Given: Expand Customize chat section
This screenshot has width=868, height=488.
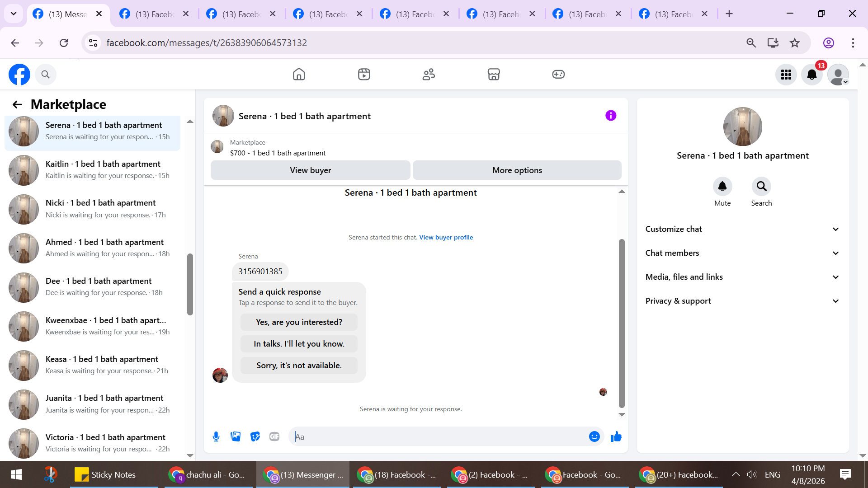Looking at the screenshot, I should (742, 229).
